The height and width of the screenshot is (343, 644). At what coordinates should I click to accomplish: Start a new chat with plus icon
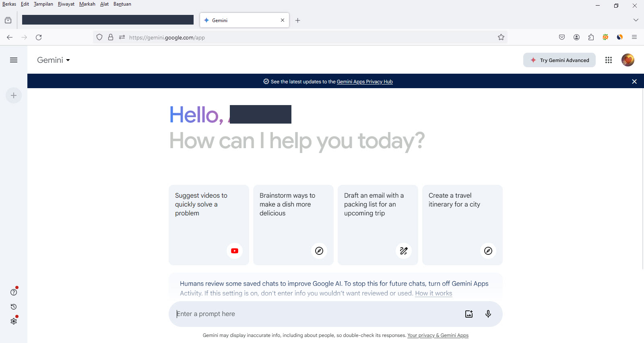[14, 95]
